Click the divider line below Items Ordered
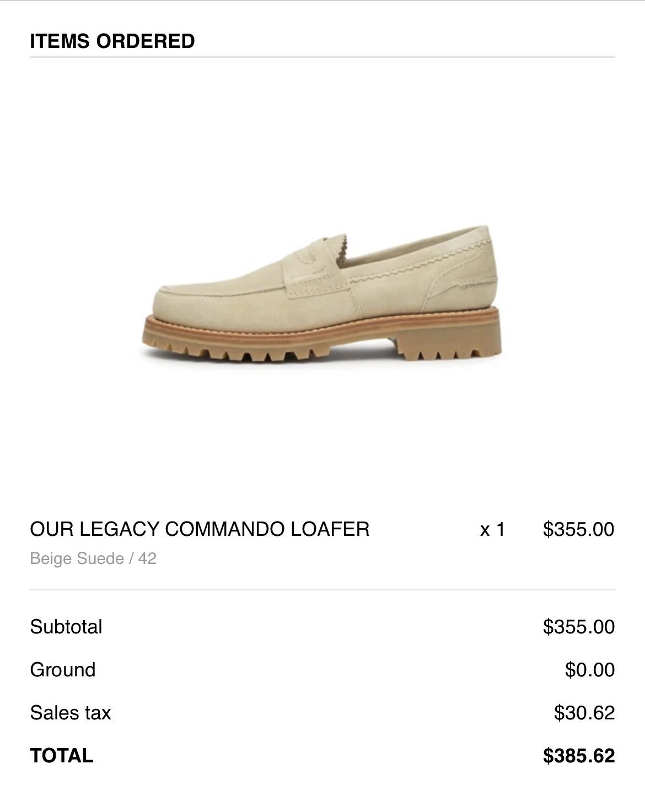645x812 pixels. coord(322,57)
